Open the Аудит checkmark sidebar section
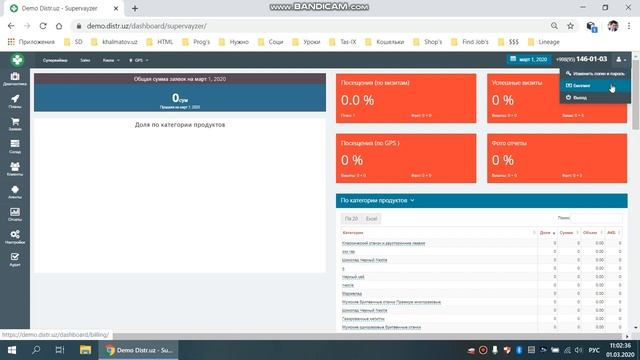Viewport: 640px width, 360px height. 15,260
